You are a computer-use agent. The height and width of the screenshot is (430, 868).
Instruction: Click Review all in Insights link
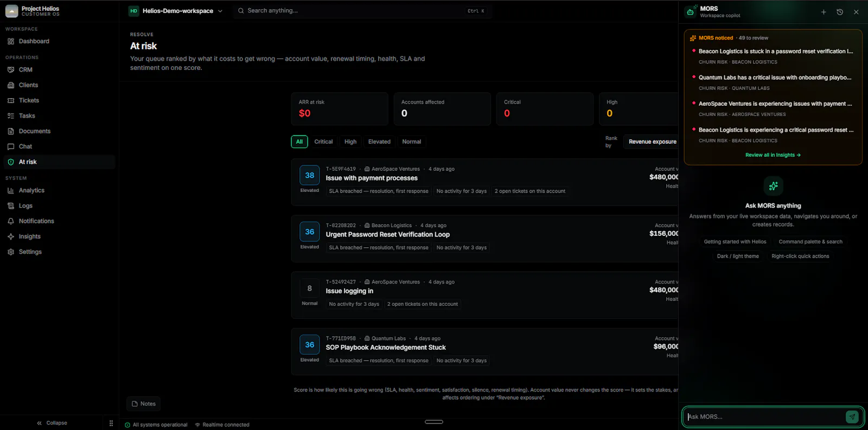[x=773, y=155]
